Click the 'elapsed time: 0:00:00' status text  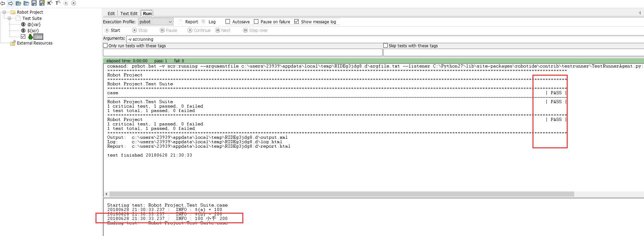click(127, 61)
